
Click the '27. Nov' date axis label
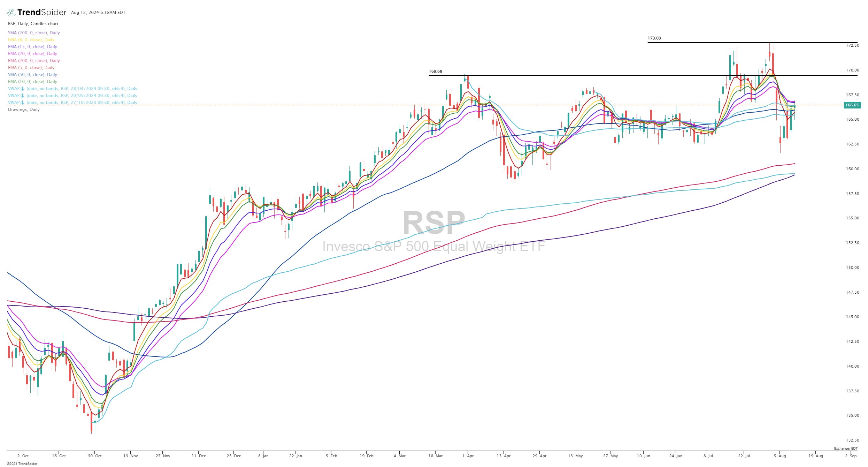163,456
